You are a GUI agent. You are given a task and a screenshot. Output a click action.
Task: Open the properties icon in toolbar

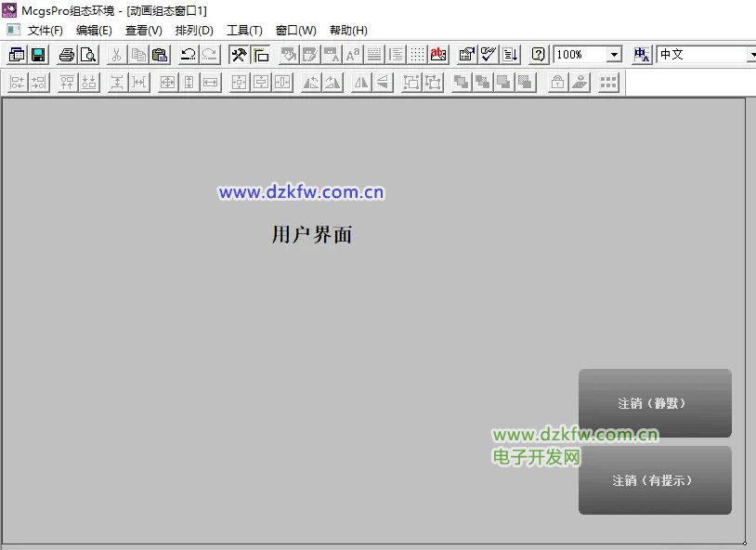[x=467, y=55]
